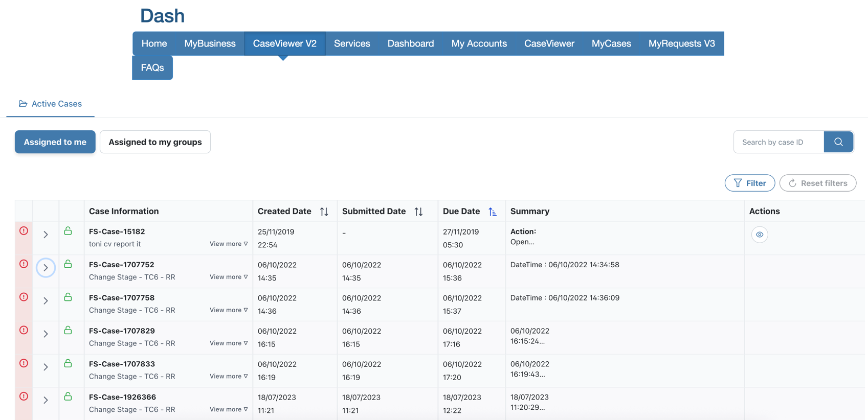Click the eye view icon for FS-Case-15182
This screenshot has width=868, height=420.
point(760,235)
